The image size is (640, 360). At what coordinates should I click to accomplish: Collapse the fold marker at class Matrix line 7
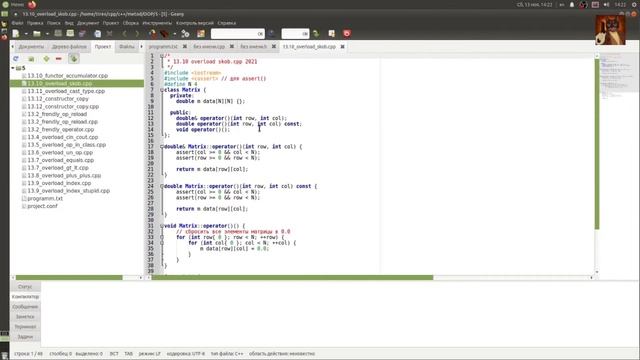point(162,90)
